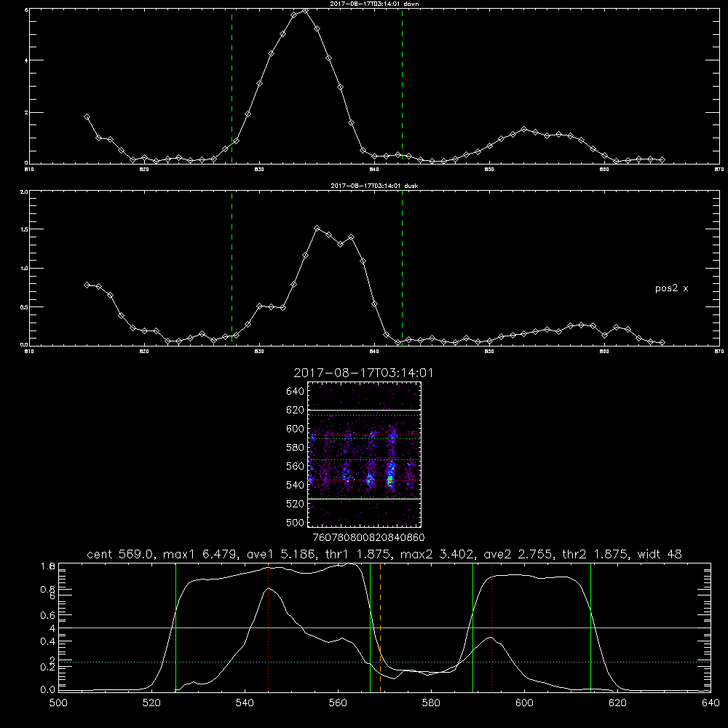Click the '2017-08-17T03:14:01 dusk' plot title

[374, 186]
